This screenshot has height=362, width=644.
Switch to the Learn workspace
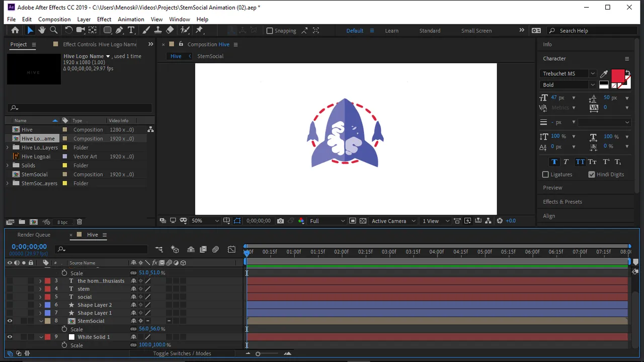(x=391, y=31)
